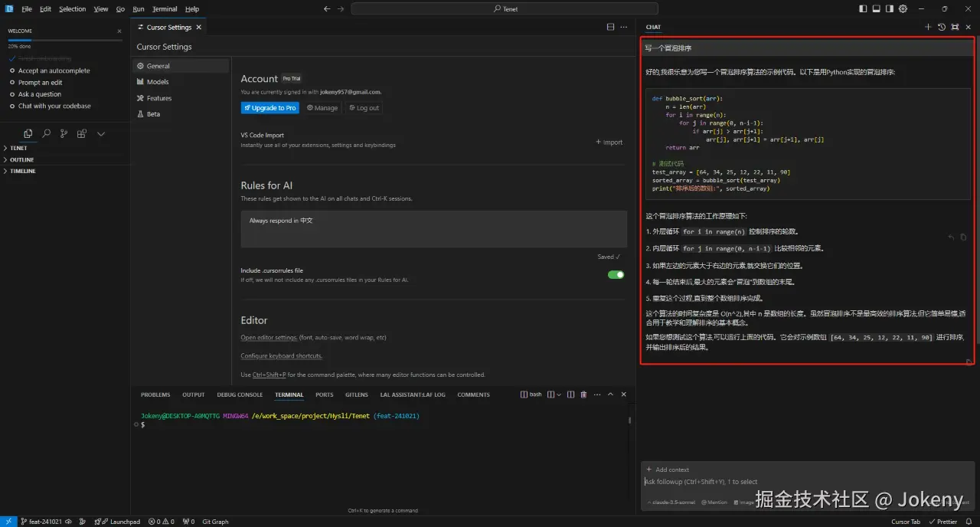The height and width of the screenshot is (527, 980).
Task: Open Git Graph in status bar
Action: click(x=215, y=522)
